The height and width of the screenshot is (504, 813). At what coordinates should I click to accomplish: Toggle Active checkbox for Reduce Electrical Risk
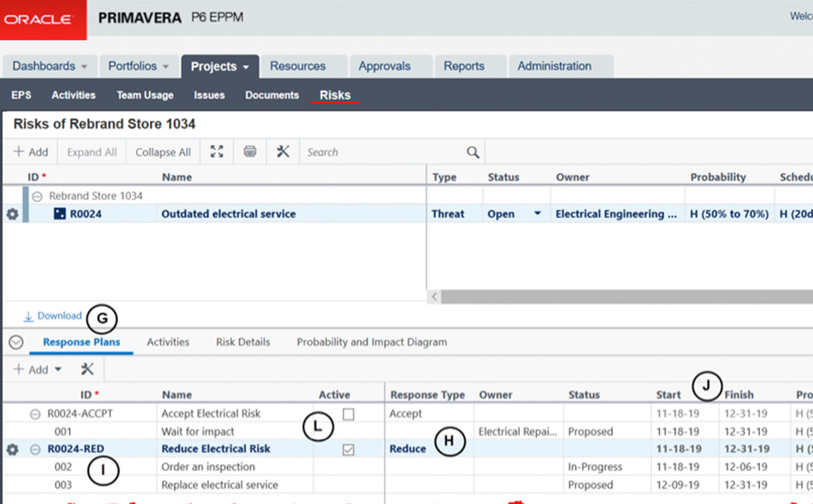(x=348, y=449)
